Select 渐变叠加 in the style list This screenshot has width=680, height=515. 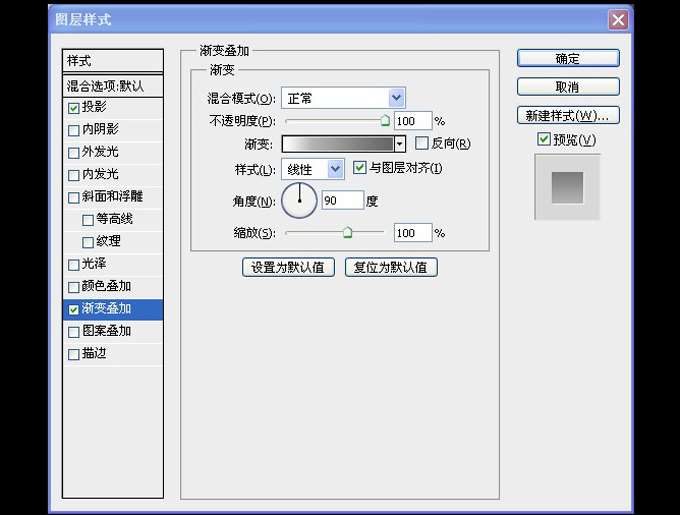pos(112,309)
